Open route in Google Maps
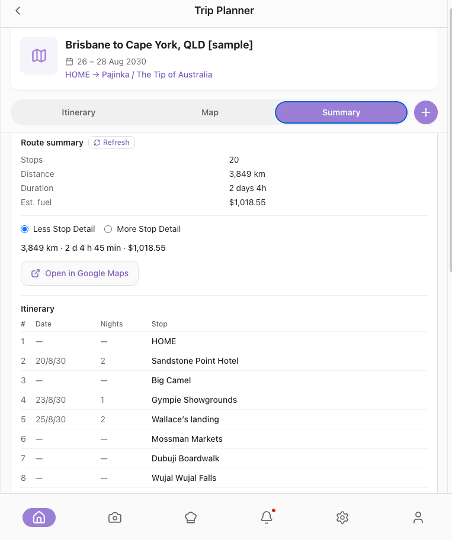Viewport: 452px width, 540px height. 80,273
